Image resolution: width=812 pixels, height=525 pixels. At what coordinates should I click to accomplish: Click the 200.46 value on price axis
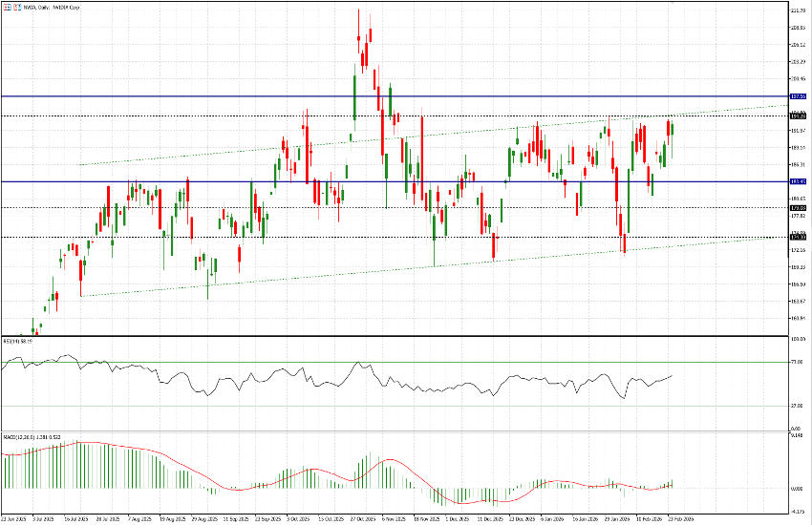coord(799,79)
